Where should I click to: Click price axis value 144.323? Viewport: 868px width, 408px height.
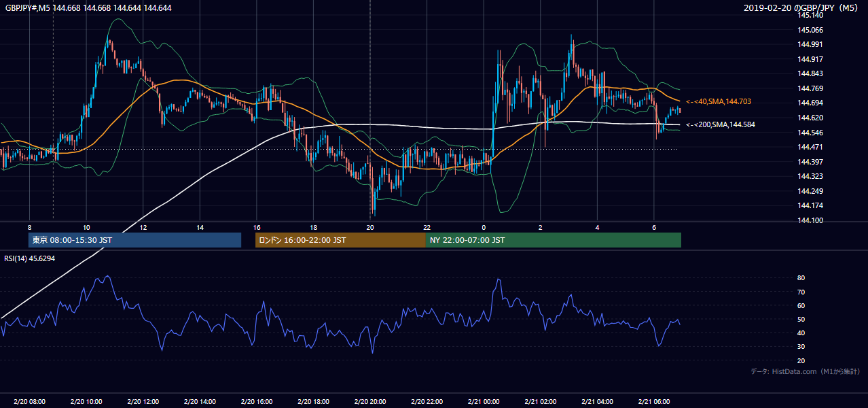tap(810, 176)
